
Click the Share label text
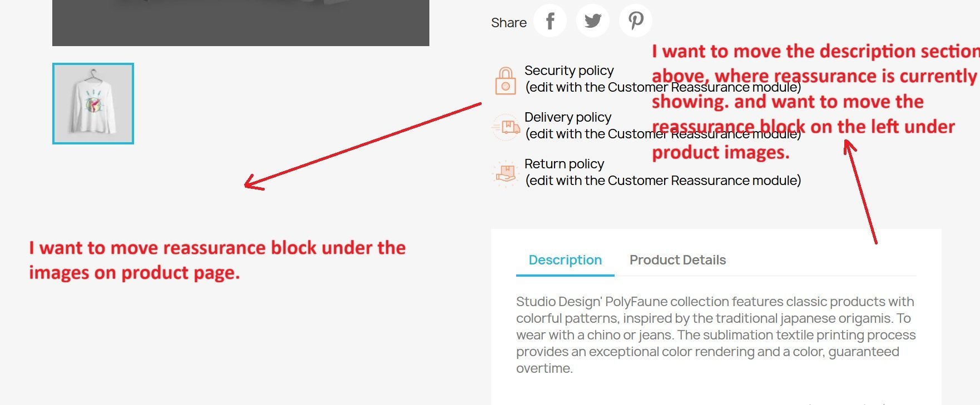(509, 23)
